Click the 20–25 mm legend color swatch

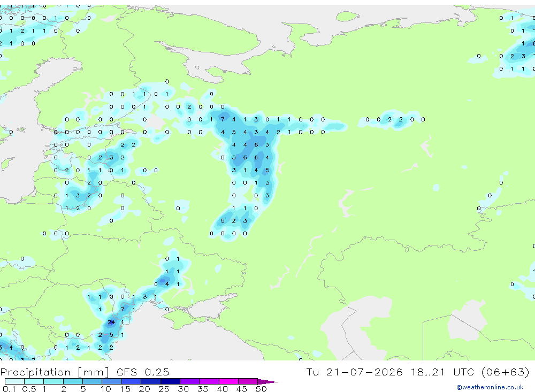[x=151, y=381]
